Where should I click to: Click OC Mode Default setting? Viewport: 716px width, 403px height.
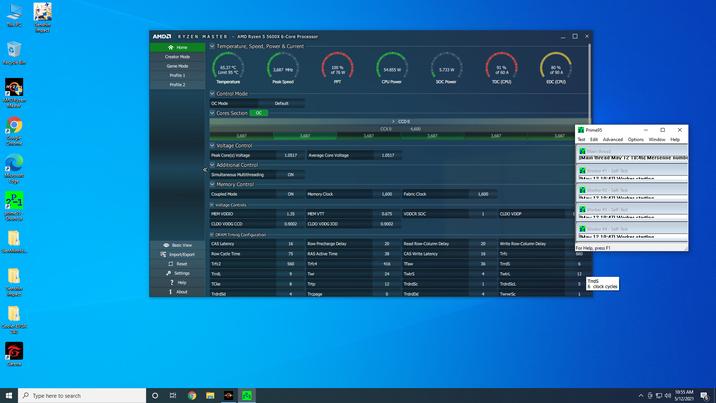[281, 104]
